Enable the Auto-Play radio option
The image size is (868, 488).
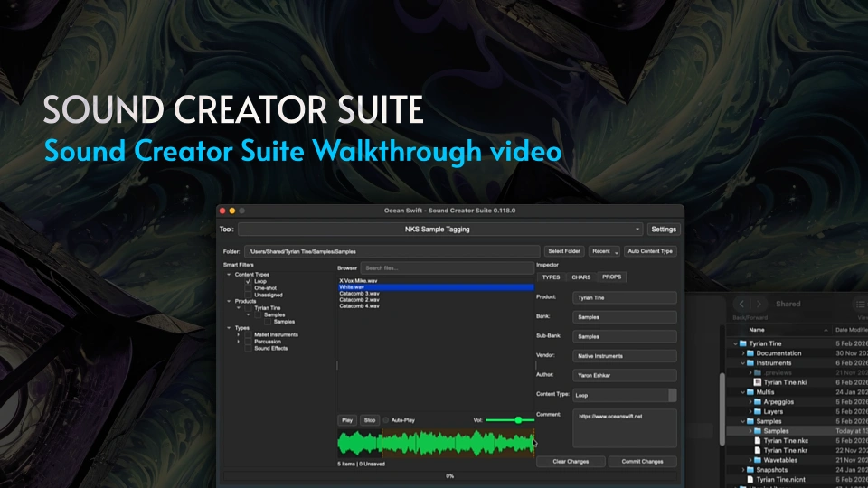click(x=386, y=420)
